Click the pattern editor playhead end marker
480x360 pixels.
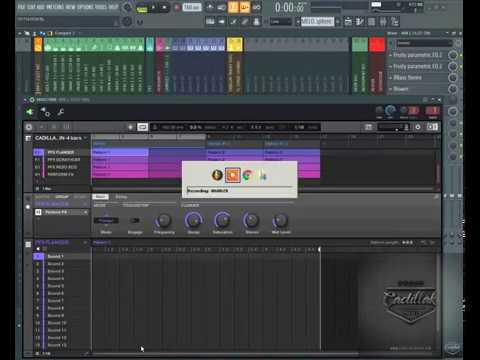pyautogui.click(x=319, y=249)
